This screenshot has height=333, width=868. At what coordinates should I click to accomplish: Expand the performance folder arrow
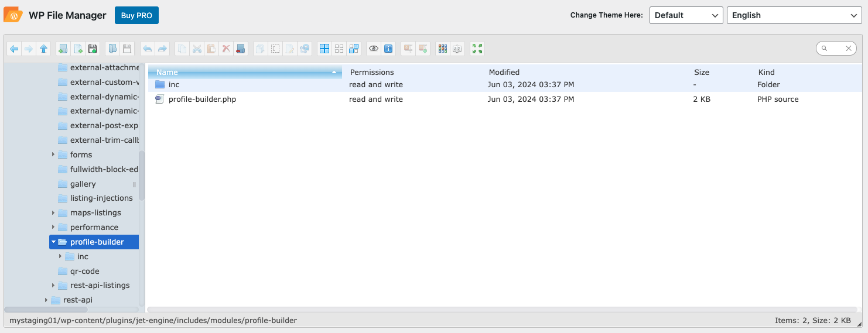coord(53,227)
